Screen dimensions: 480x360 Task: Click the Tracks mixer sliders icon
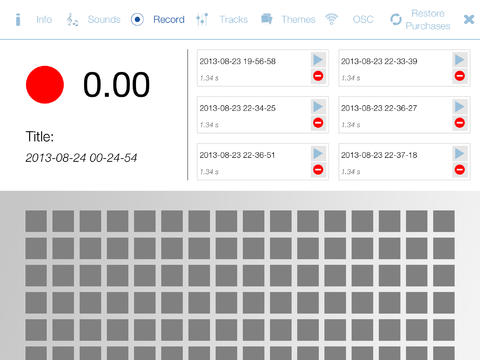click(x=202, y=20)
